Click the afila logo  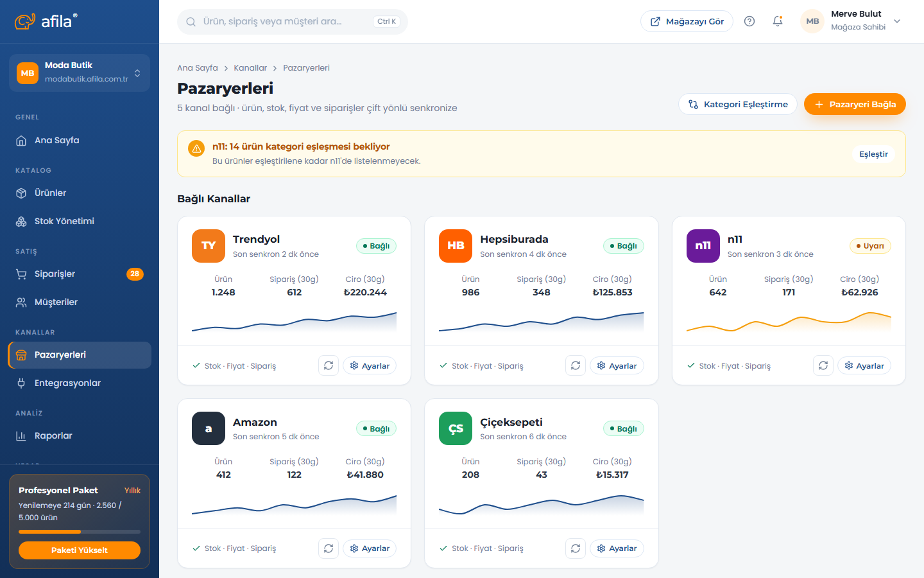(46, 21)
